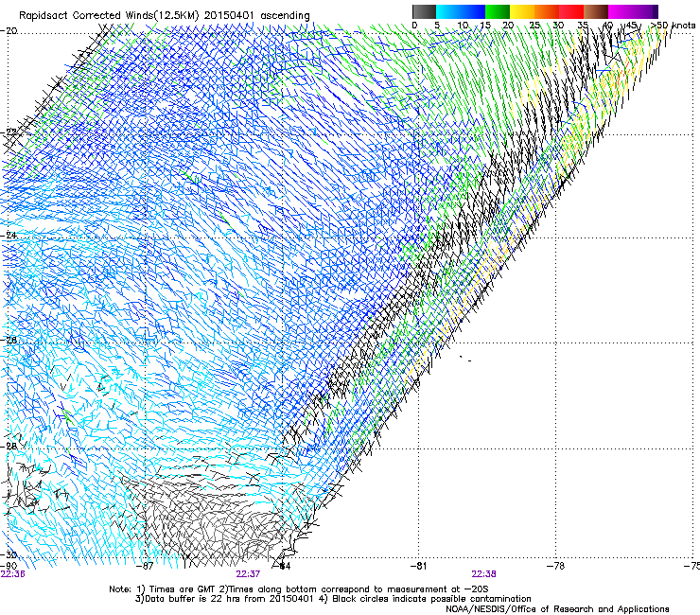Click the gray 0-5 knots color segment

424,11
